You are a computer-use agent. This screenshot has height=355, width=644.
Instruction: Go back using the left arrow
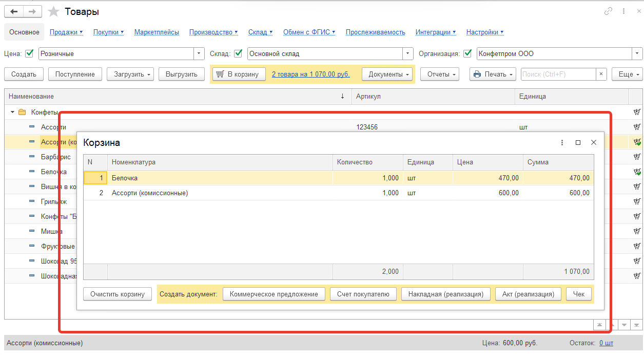[x=14, y=11]
